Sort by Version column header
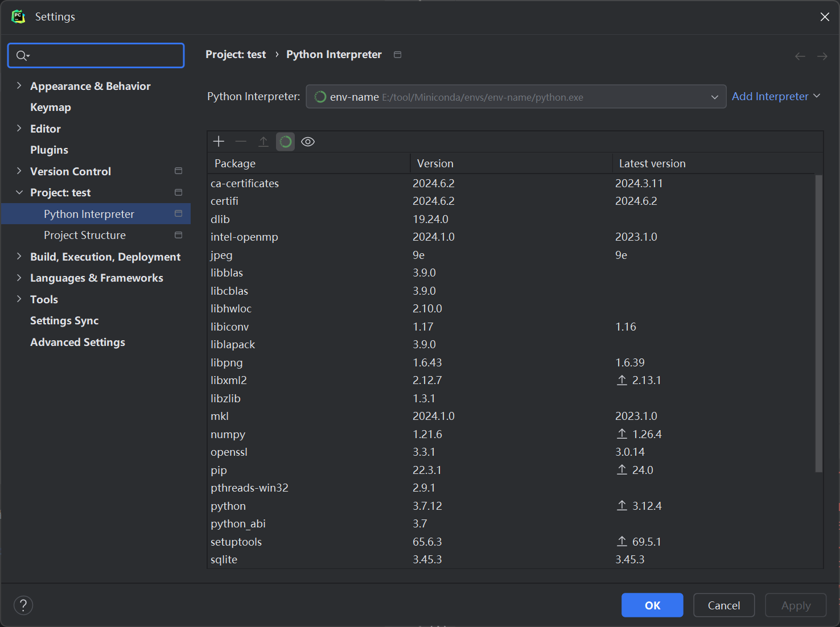 [511, 163]
